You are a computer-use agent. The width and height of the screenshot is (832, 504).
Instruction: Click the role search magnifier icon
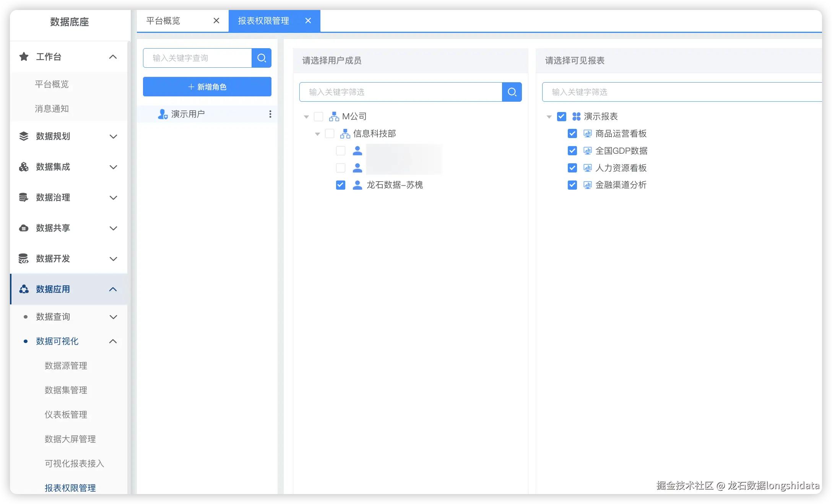point(262,58)
